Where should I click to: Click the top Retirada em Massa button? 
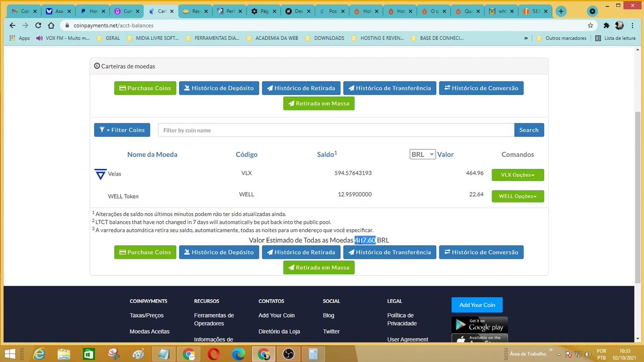319,104
